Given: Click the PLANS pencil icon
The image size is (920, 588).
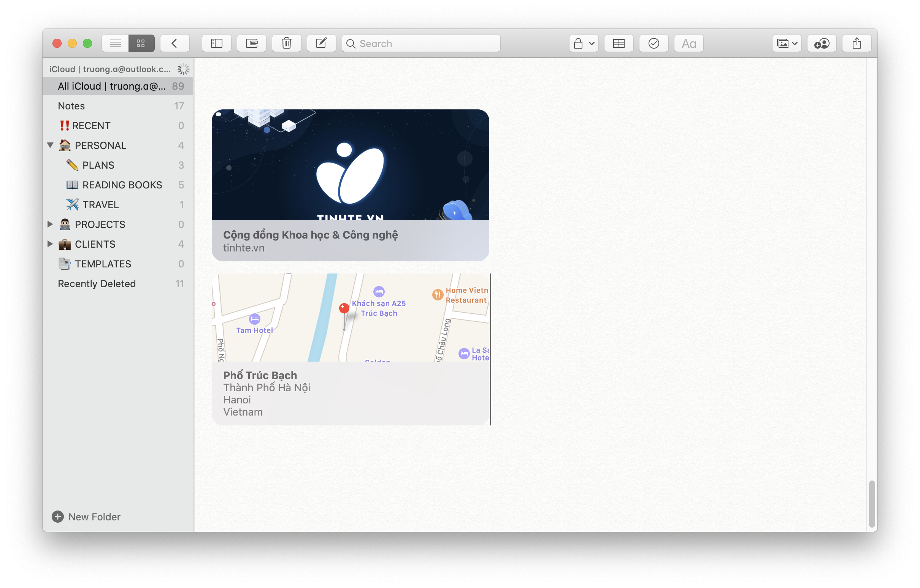Looking at the screenshot, I should (x=72, y=165).
